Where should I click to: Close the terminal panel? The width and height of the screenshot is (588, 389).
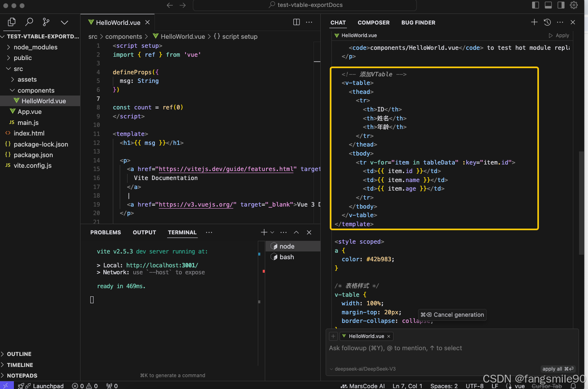pyautogui.click(x=309, y=232)
